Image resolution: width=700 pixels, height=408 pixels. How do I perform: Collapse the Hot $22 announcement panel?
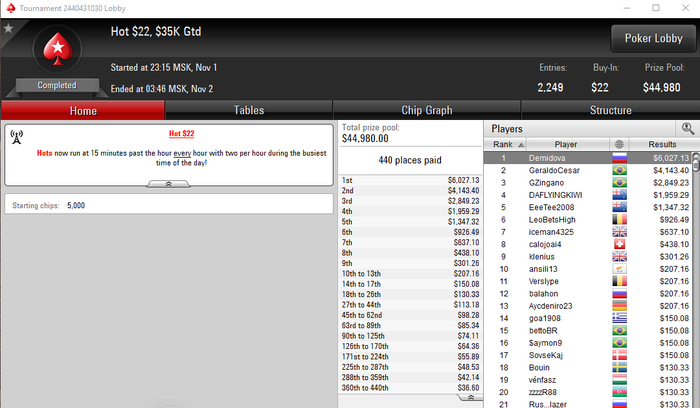(168, 184)
